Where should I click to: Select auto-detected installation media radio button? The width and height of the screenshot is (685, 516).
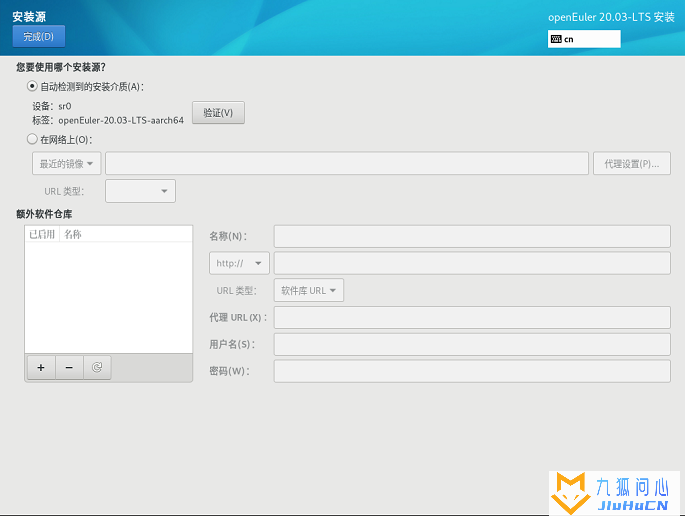[32, 86]
